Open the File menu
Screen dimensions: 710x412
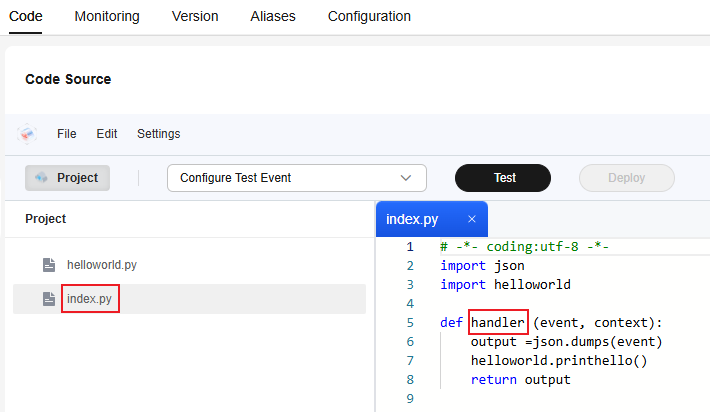[x=67, y=134]
